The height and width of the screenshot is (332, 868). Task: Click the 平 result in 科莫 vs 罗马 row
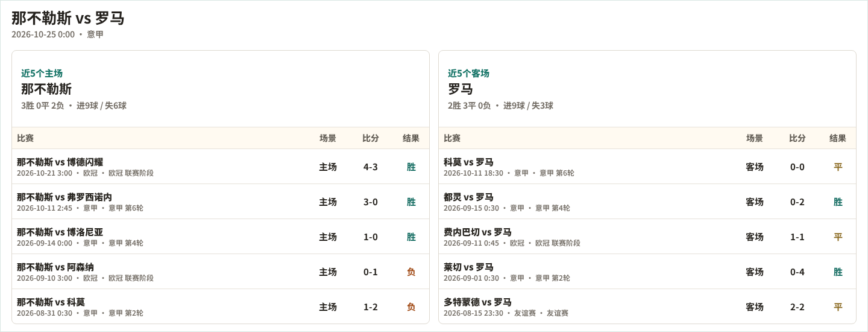pyautogui.click(x=838, y=167)
